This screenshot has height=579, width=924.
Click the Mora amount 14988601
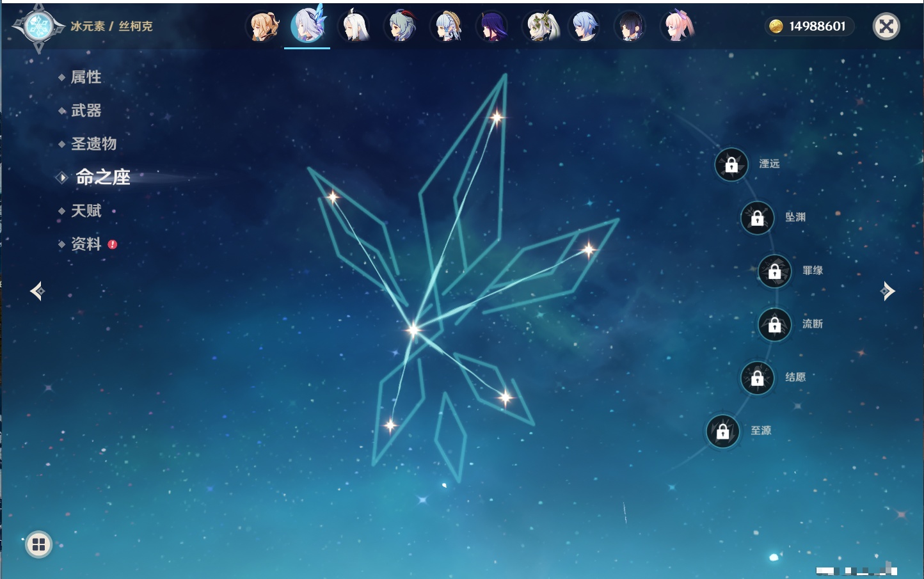coord(817,26)
